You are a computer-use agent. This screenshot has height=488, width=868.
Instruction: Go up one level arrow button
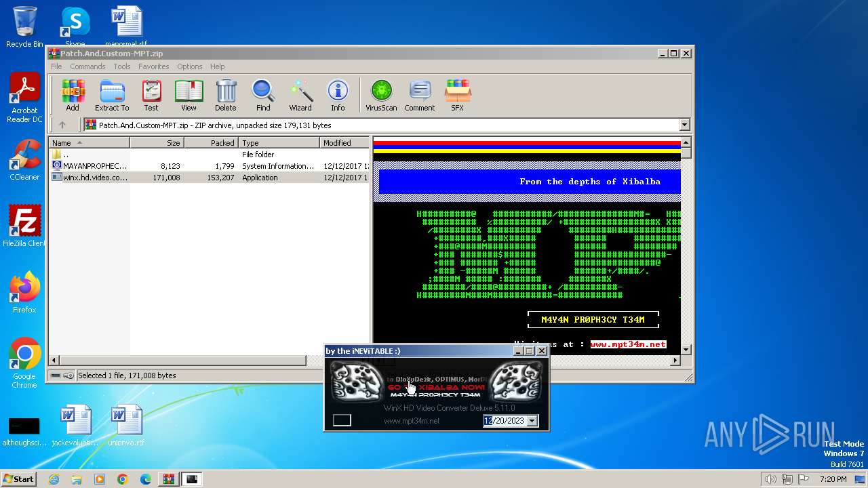tap(62, 125)
